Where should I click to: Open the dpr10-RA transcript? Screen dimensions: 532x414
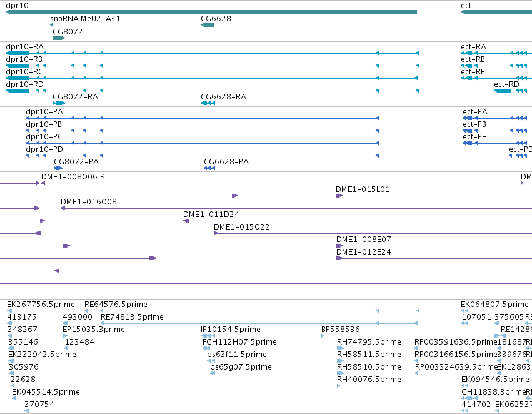[x=213, y=53]
